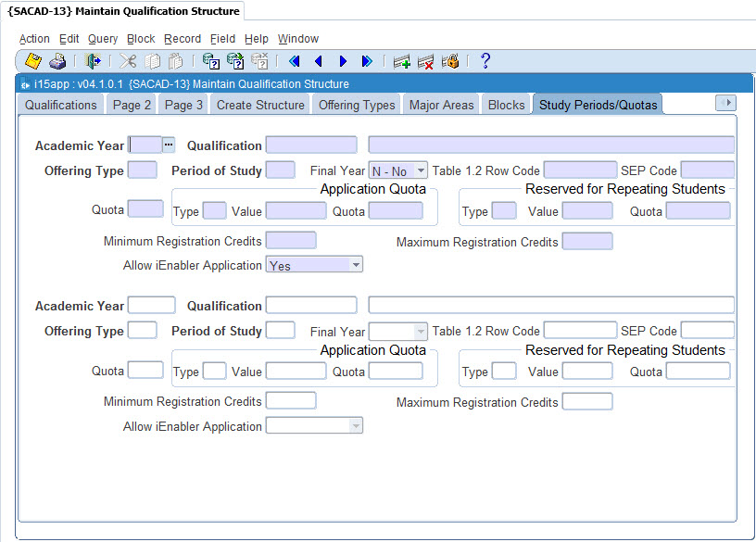Open the Field menu
The width and height of the screenshot is (756, 542).
pyautogui.click(x=222, y=39)
